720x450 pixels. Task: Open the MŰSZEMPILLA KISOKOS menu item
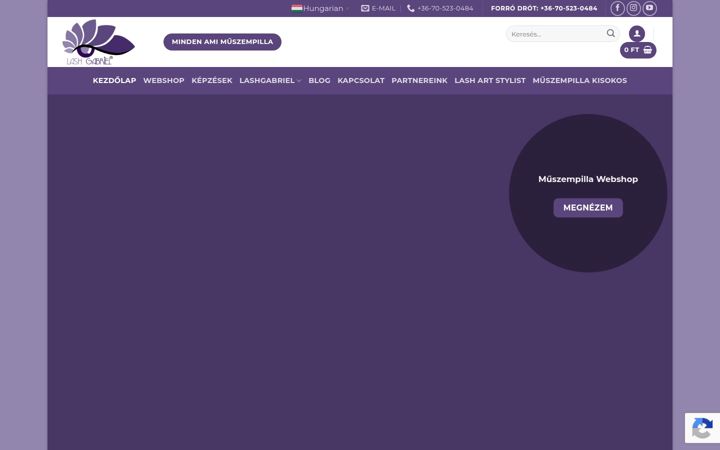(x=579, y=80)
